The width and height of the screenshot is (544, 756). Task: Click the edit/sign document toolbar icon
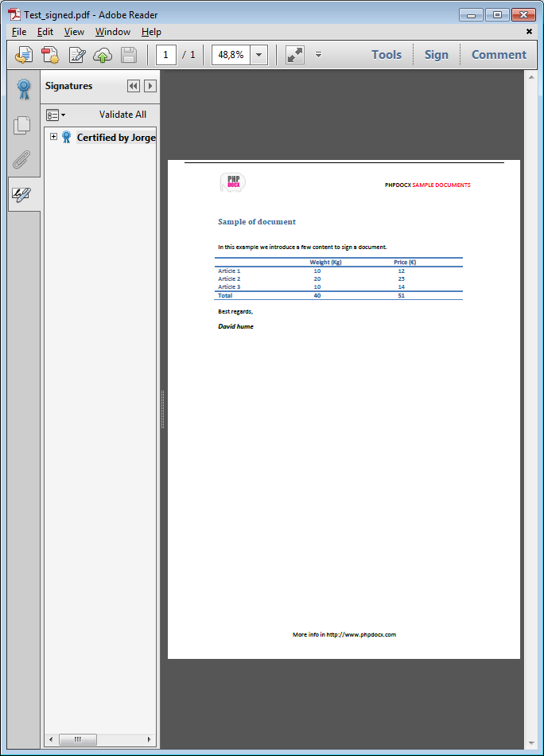(x=77, y=55)
